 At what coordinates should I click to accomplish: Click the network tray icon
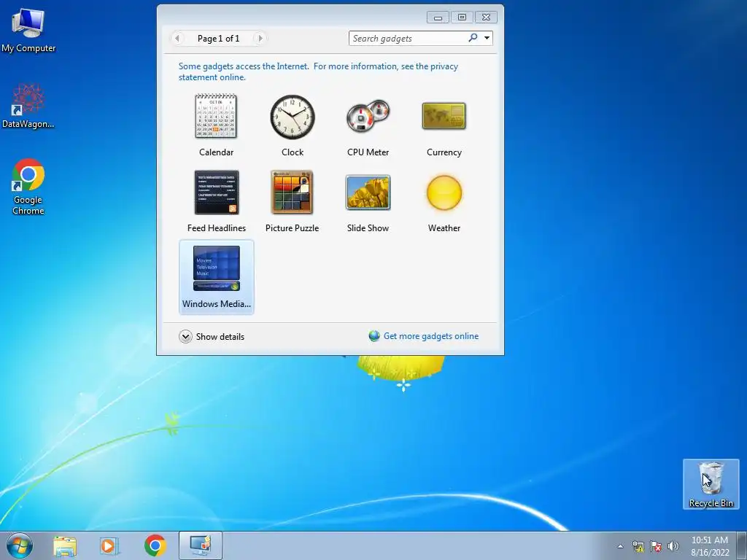[x=638, y=546]
